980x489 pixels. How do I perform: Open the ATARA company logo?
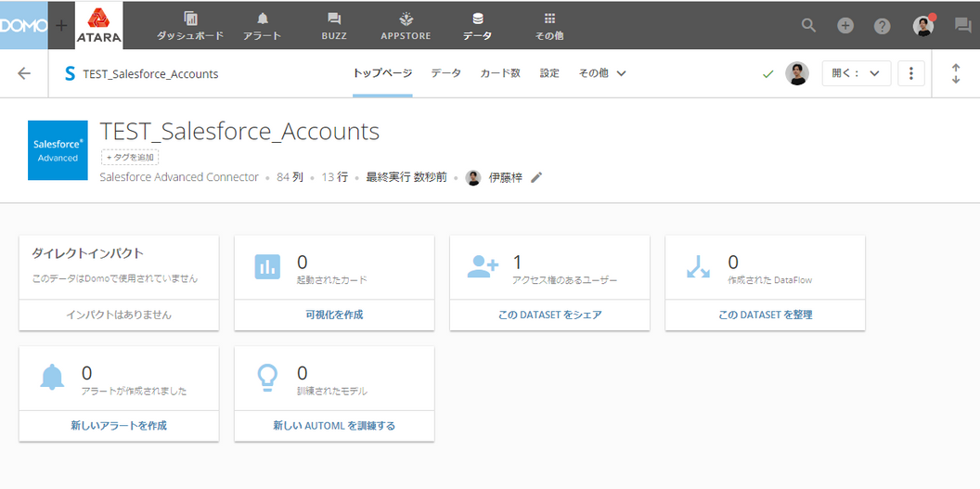(98, 26)
